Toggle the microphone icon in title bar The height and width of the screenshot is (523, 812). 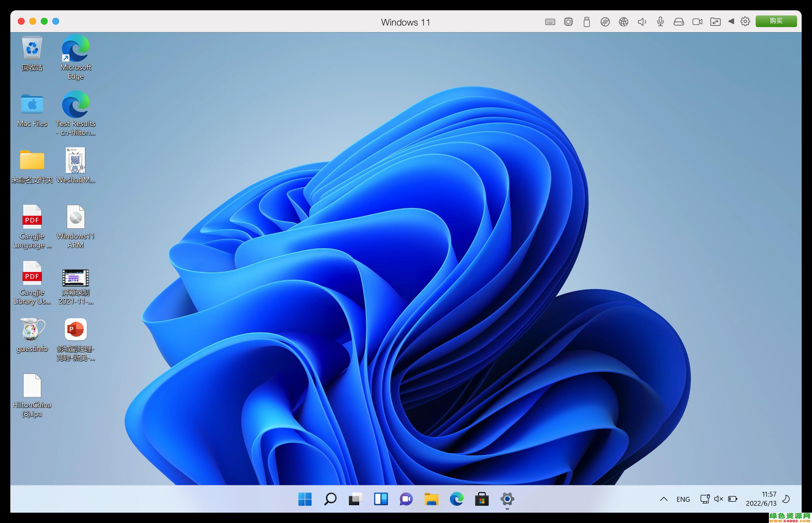click(x=660, y=22)
